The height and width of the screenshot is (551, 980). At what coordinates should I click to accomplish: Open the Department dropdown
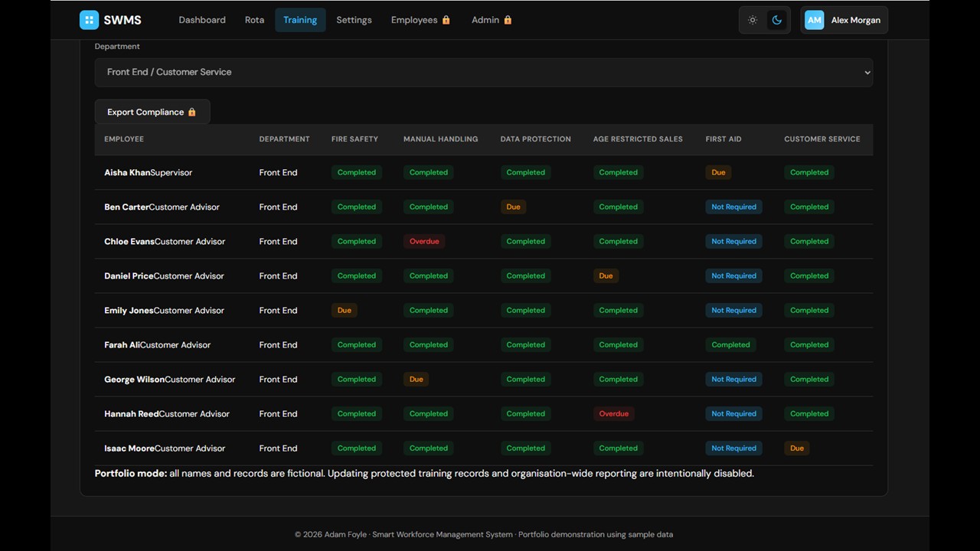[484, 72]
